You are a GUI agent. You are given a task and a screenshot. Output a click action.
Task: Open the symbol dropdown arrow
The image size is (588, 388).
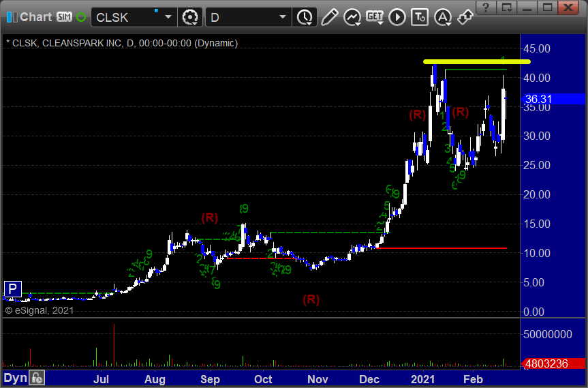168,17
